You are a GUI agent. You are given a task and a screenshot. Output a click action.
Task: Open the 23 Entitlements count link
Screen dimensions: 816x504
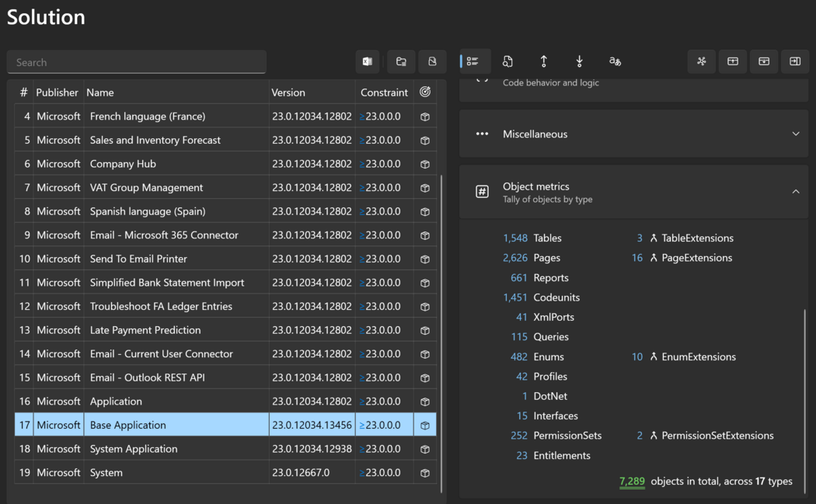(x=521, y=455)
